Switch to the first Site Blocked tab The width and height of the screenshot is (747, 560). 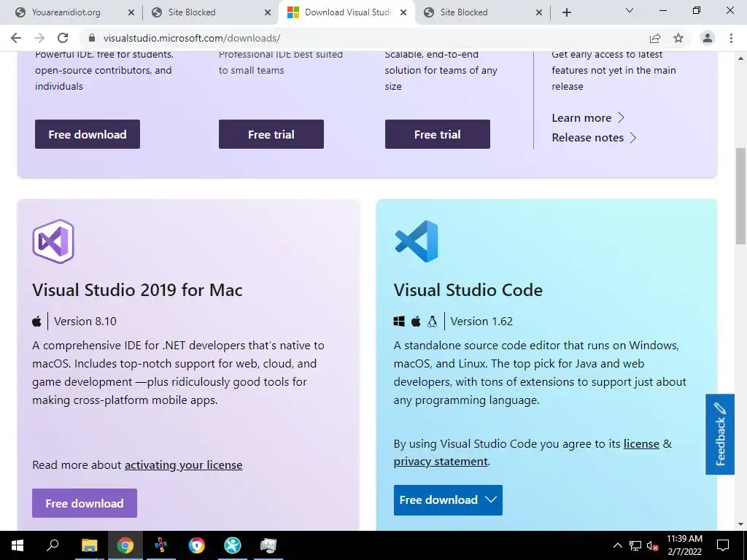pos(192,12)
